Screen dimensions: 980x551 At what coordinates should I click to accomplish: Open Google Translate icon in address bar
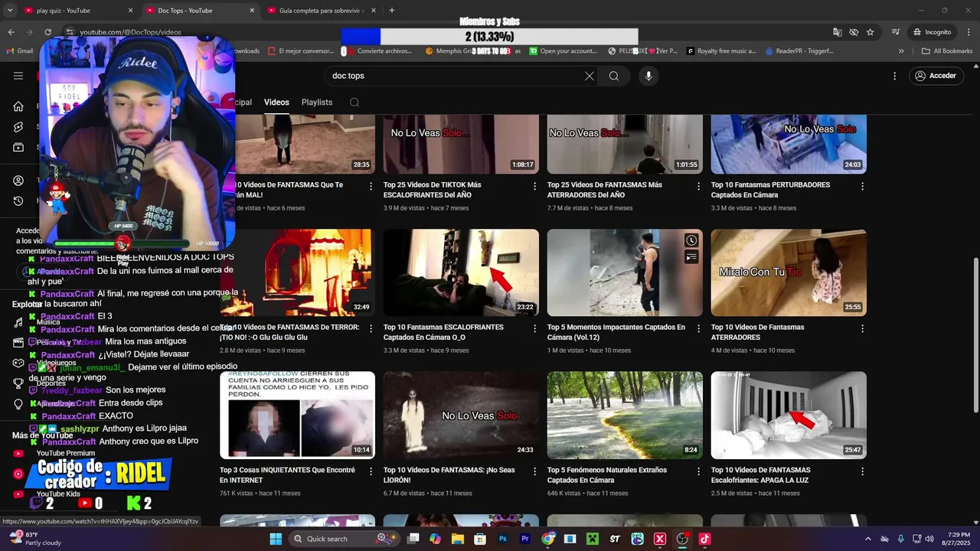pyautogui.click(x=838, y=32)
